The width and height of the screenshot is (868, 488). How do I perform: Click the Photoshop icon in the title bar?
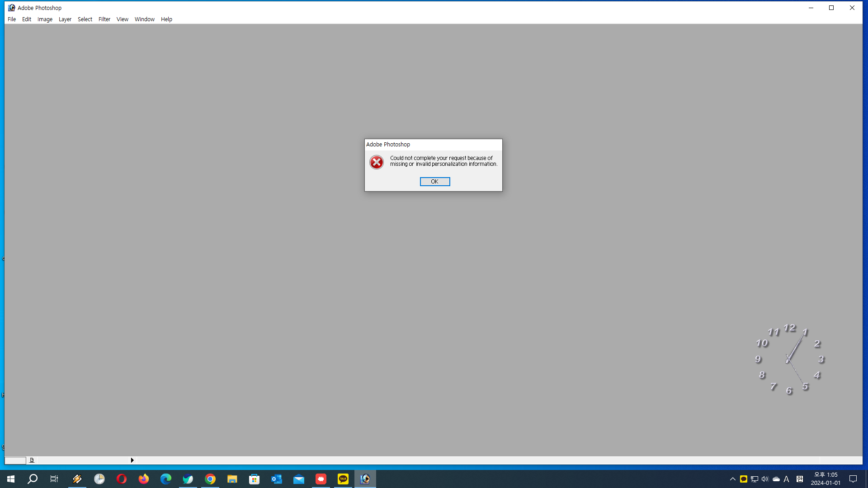pos(11,8)
